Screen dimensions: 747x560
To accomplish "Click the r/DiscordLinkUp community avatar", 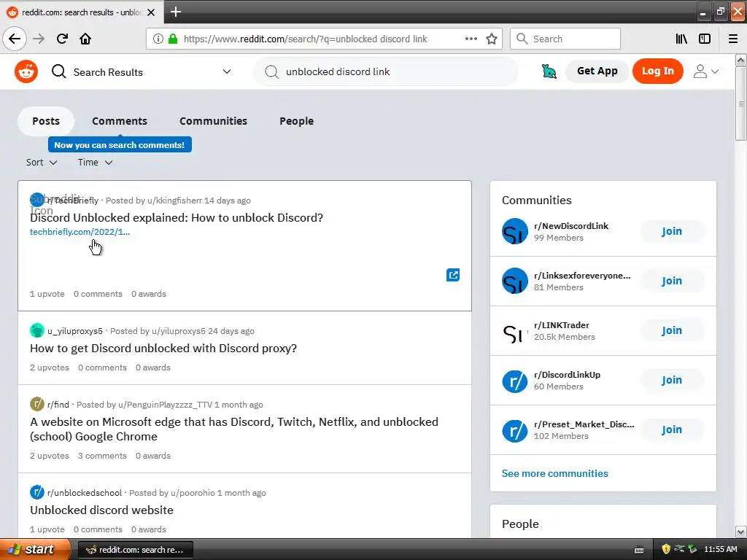I will tap(515, 381).
